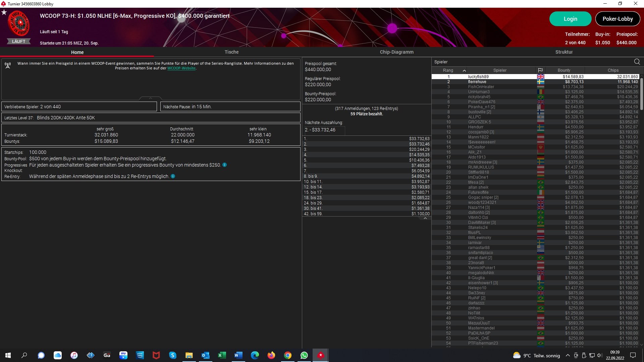Follow the WCOOP-Website link

(x=181, y=68)
